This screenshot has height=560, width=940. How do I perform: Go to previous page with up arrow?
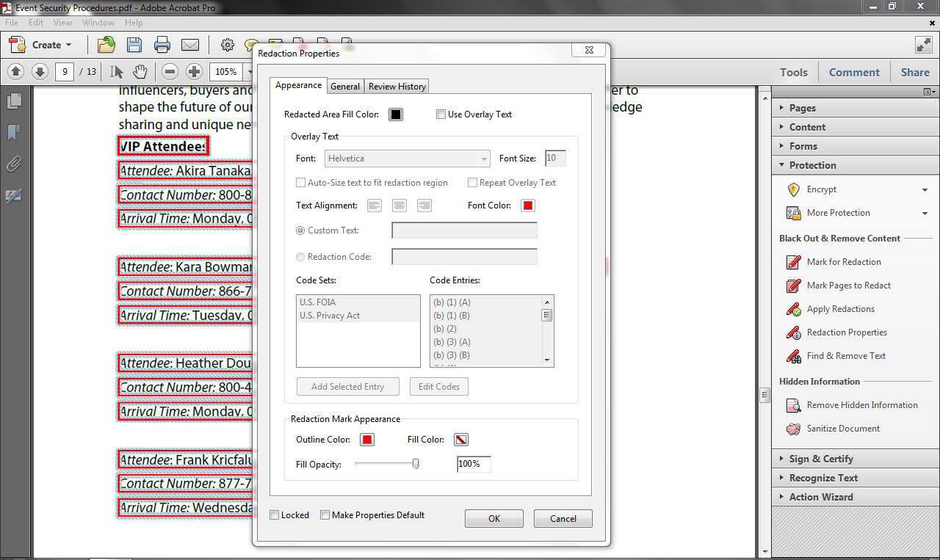[x=16, y=71]
